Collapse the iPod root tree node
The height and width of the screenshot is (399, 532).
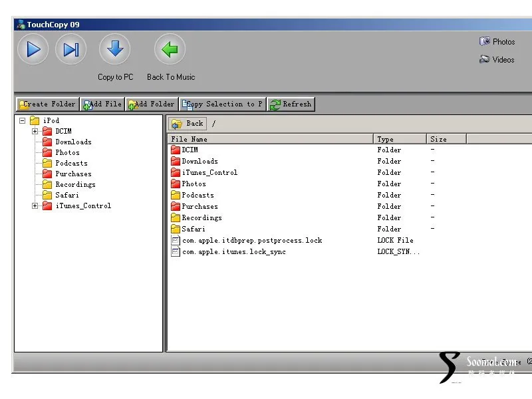(x=23, y=120)
